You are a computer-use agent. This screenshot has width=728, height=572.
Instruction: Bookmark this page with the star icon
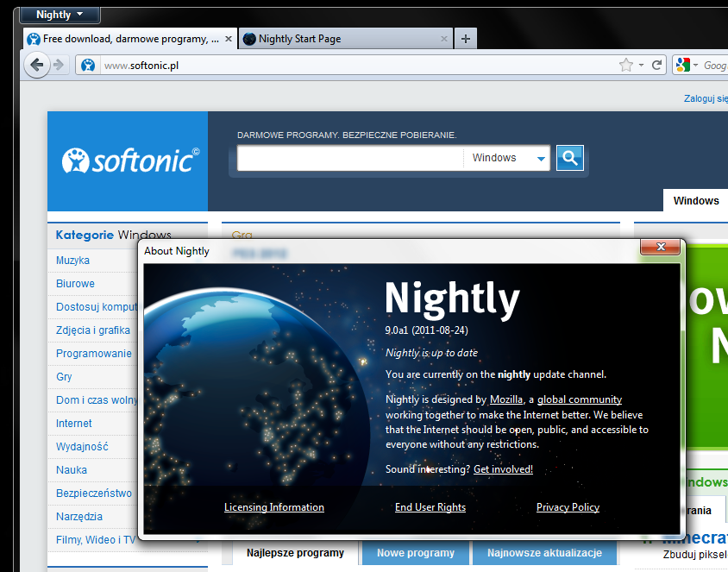tap(626, 65)
